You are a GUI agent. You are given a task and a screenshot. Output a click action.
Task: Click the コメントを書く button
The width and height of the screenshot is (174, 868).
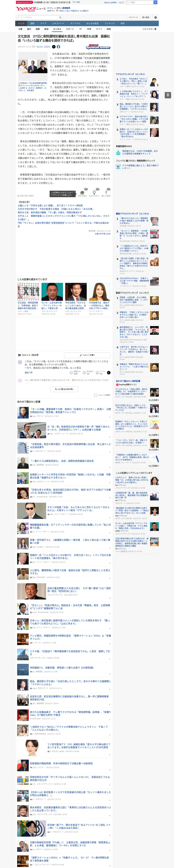87,355
